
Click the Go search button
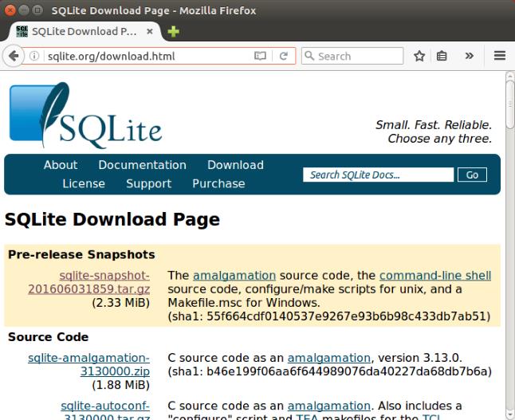click(472, 175)
